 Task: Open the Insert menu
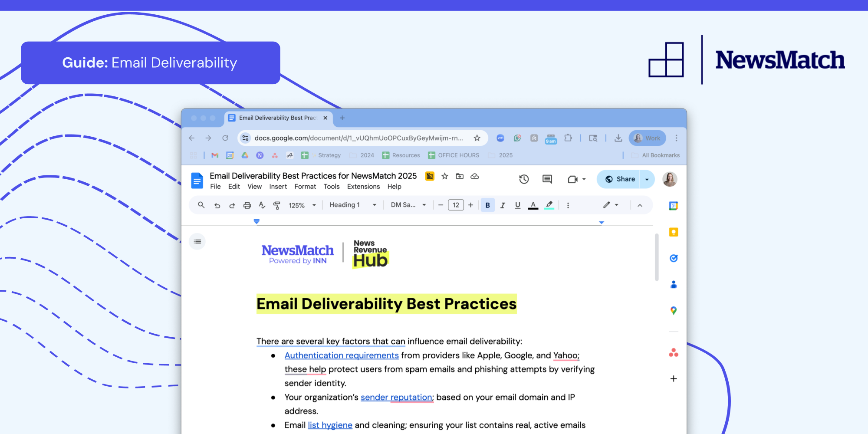tap(278, 187)
